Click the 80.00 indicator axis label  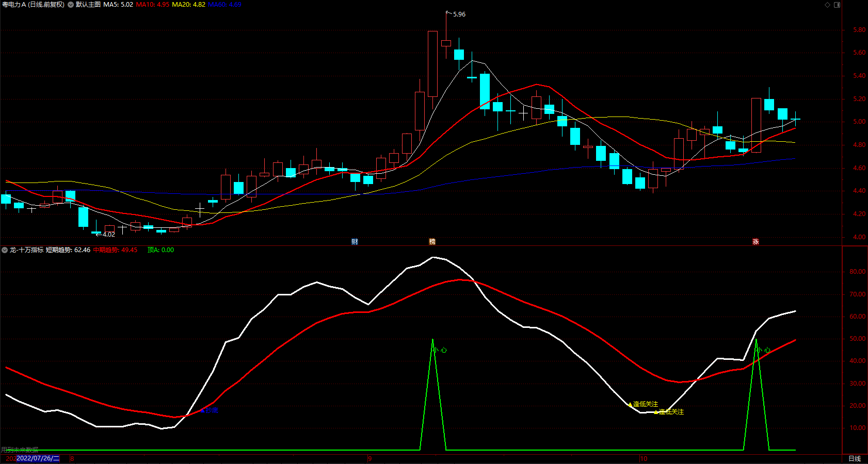coord(858,272)
